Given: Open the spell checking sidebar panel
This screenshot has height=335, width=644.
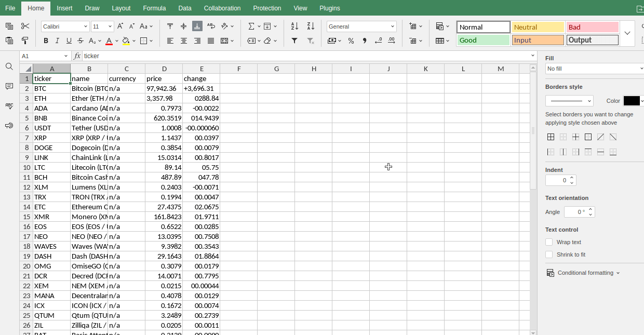Looking at the screenshot, I should (x=9, y=106).
